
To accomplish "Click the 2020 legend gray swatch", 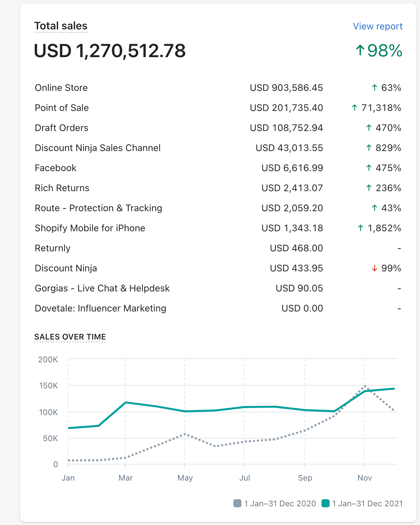I will [237, 503].
